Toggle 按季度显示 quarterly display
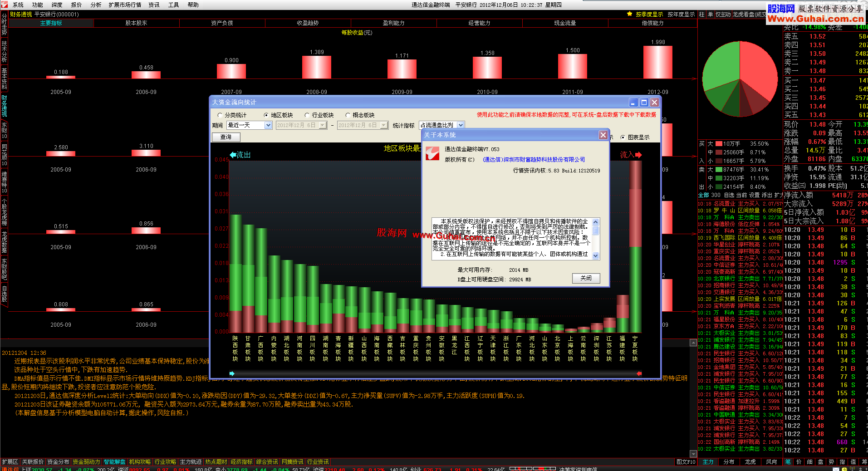Image resolution: width=868 pixels, height=471 pixels. coord(649,15)
